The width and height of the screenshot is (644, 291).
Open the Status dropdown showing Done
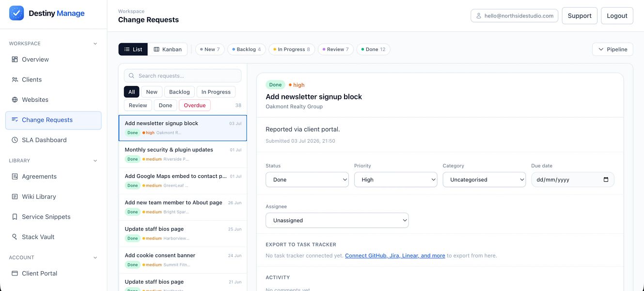pos(307,179)
